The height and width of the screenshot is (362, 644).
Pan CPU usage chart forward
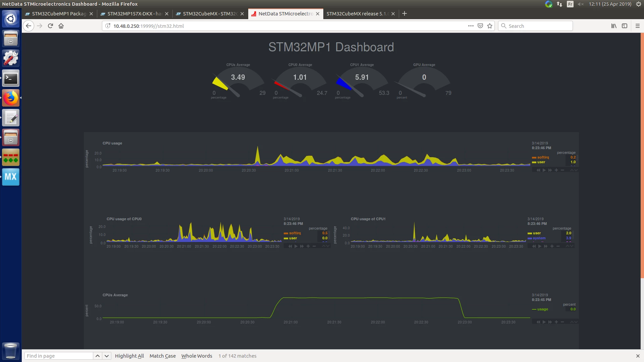click(550, 170)
